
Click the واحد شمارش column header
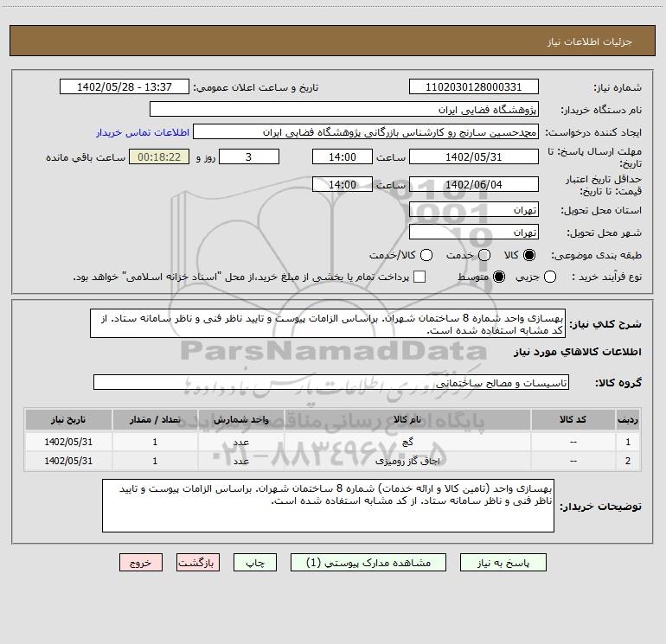pyautogui.click(x=240, y=419)
